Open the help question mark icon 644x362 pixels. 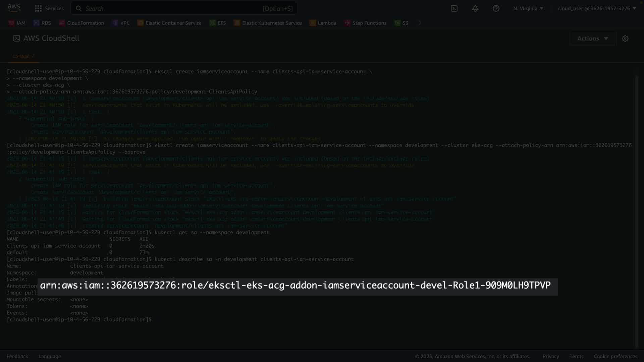pyautogui.click(x=496, y=8)
